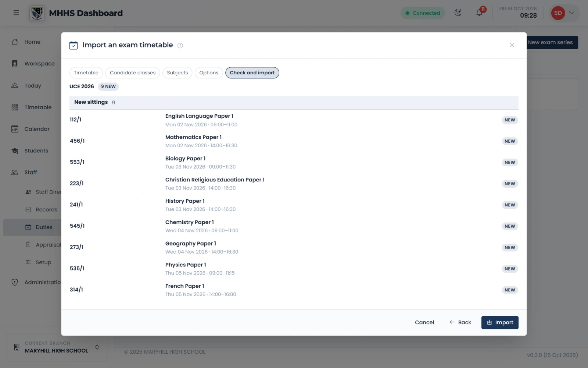Click the MHHS school crest logo
The image size is (588, 368).
tap(37, 13)
